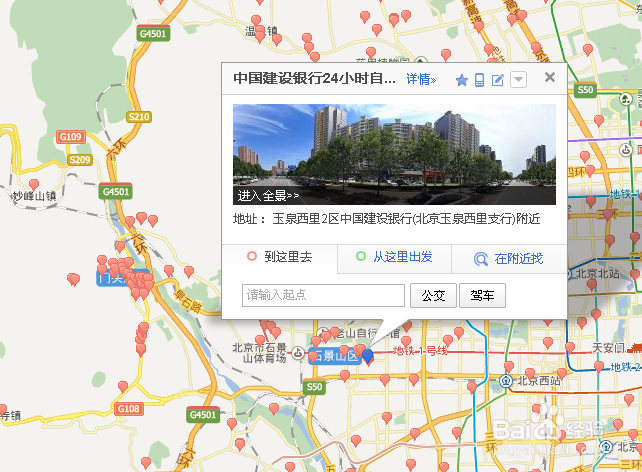Select the 到这里去 tab
Screen dimensions: 642x472
[280, 257]
